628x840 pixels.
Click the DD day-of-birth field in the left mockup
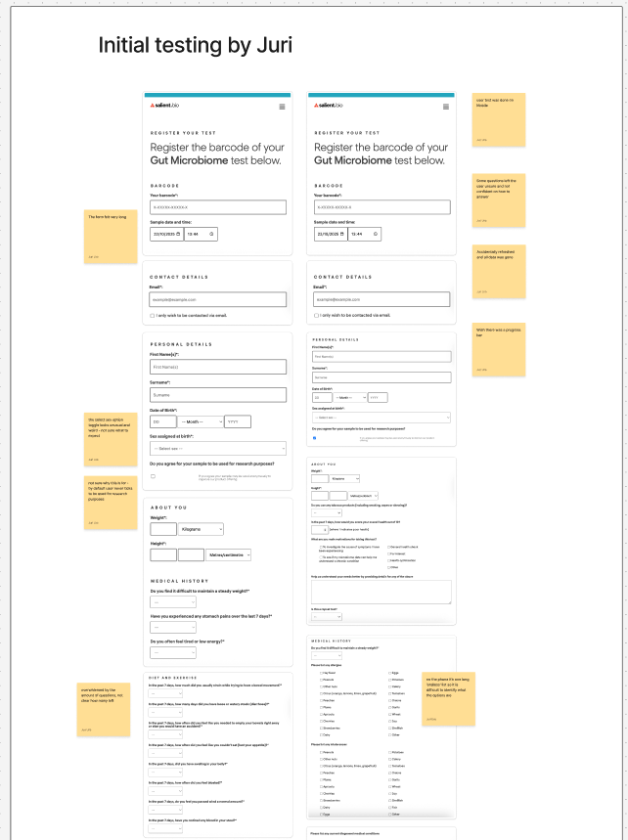pos(163,422)
